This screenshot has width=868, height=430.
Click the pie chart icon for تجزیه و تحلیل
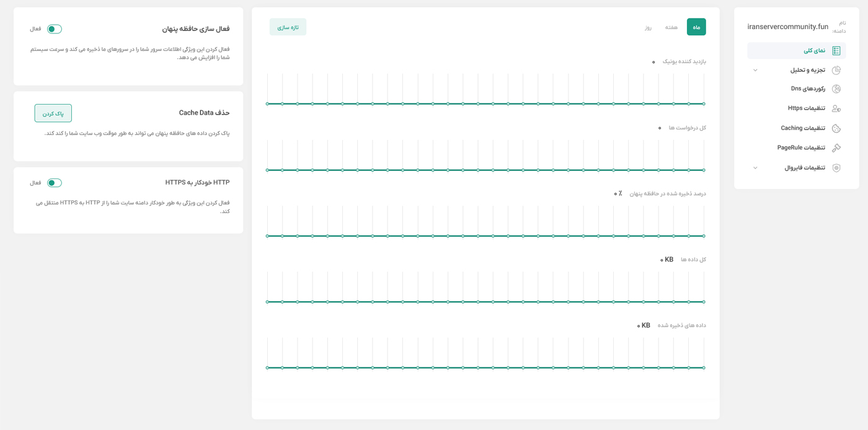coord(836,71)
